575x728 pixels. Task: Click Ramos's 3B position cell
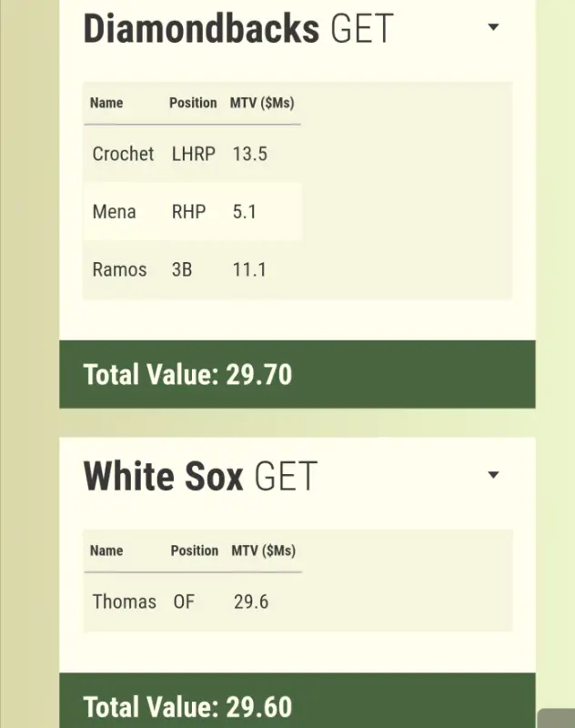pyautogui.click(x=182, y=269)
